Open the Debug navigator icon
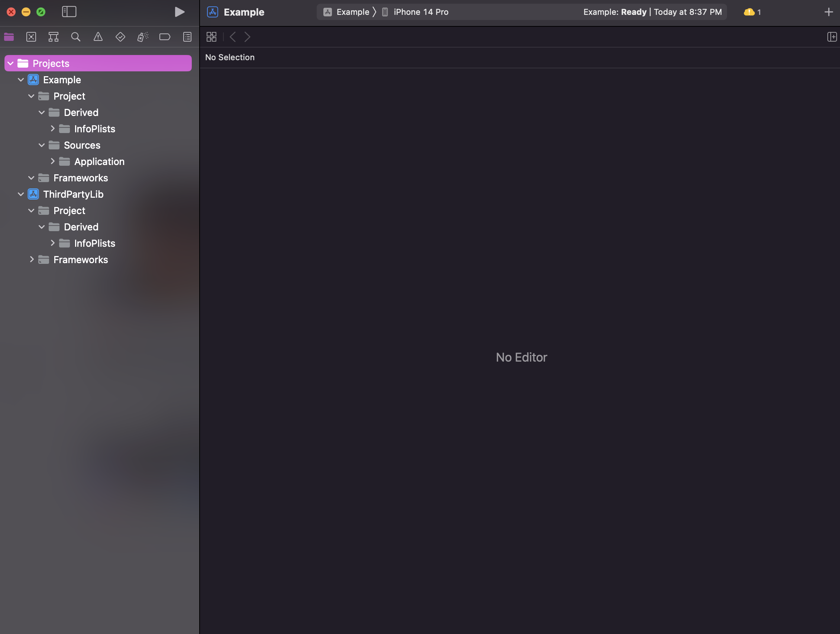 coord(142,37)
